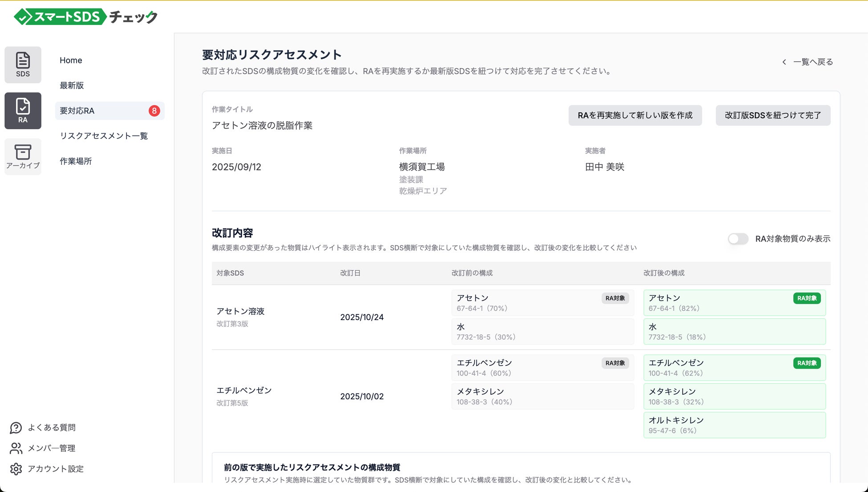Image resolution: width=868 pixels, height=492 pixels.
Task: Click the よくある質問 help bubble icon
Action: tap(16, 427)
